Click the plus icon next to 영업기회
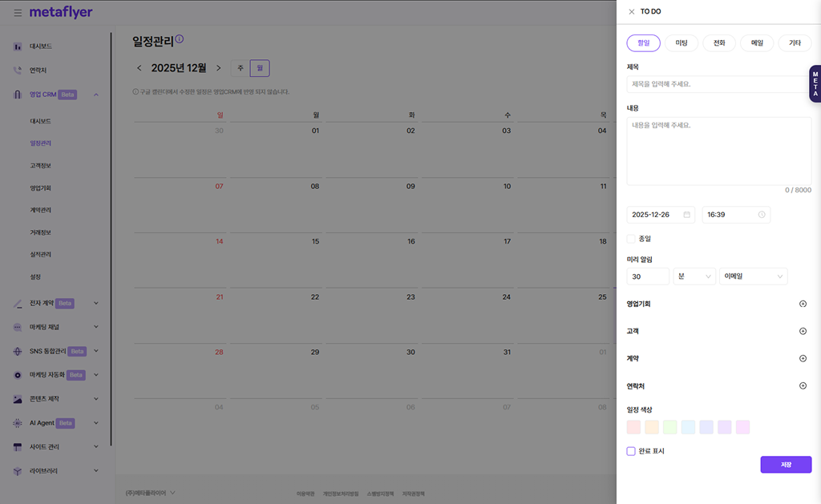This screenshot has width=821, height=504. [803, 304]
